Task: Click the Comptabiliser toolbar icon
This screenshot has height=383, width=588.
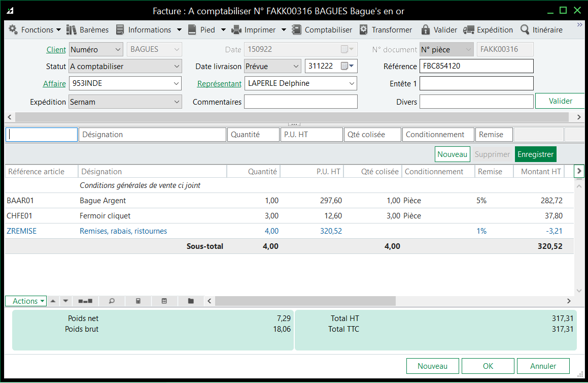Action: [297, 29]
